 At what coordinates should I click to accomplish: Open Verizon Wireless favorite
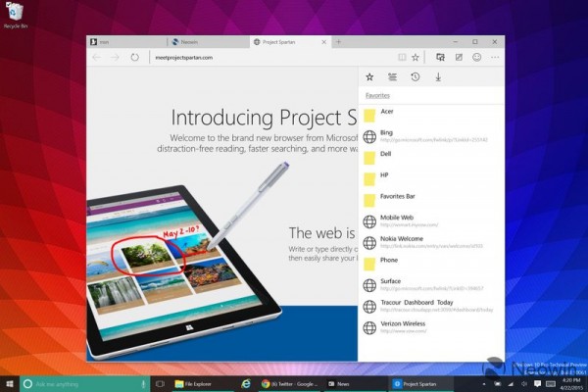(402, 326)
